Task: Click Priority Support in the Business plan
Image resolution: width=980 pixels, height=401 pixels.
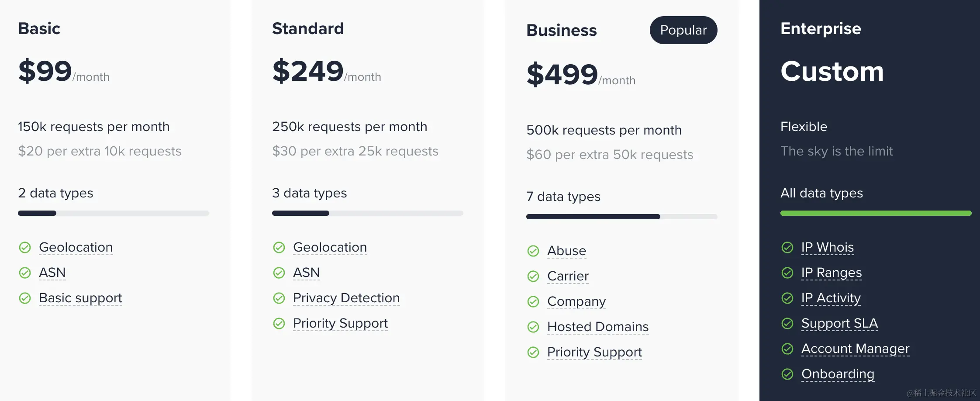Action: click(x=594, y=352)
